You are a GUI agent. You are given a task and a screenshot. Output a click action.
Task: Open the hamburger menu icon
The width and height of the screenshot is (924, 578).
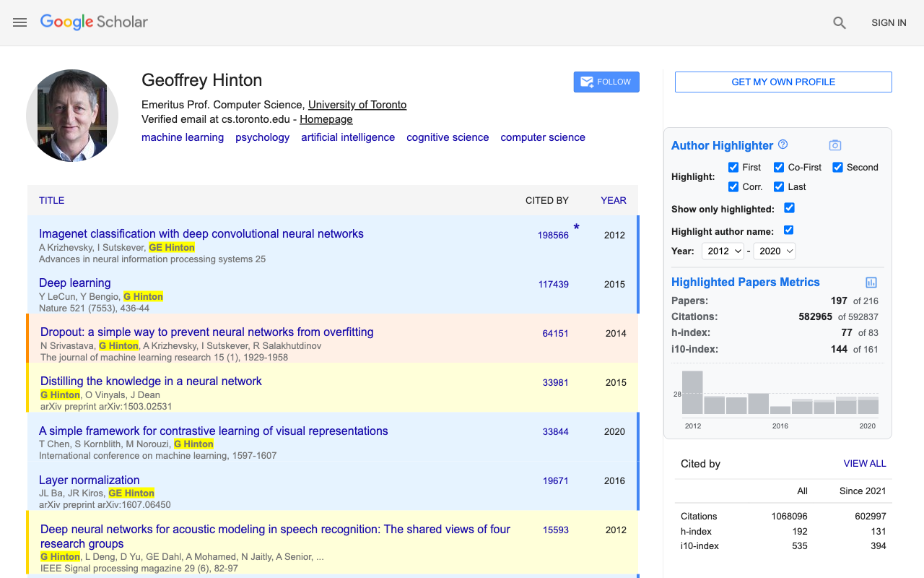click(x=19, y=22)
